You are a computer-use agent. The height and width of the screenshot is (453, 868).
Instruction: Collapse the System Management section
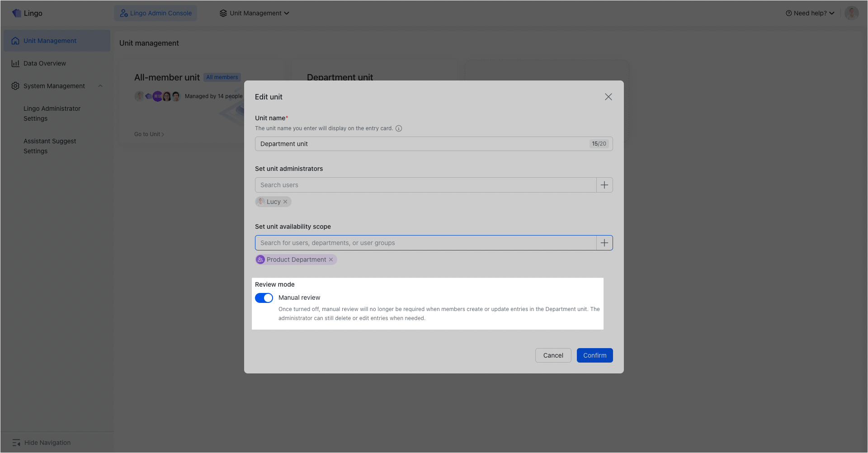[x=100, y=86]
